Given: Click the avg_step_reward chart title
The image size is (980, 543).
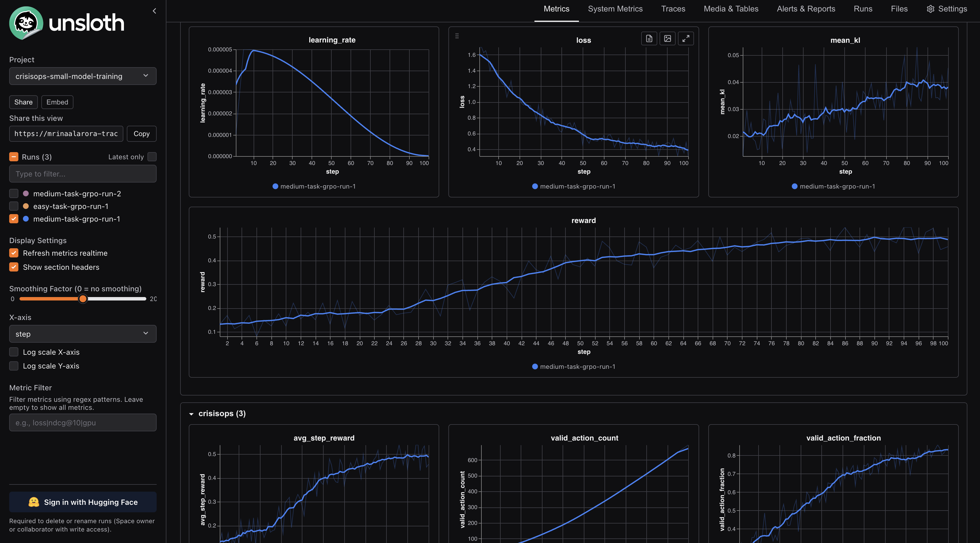Looking at the screenshot, I should tap(324, 438).
